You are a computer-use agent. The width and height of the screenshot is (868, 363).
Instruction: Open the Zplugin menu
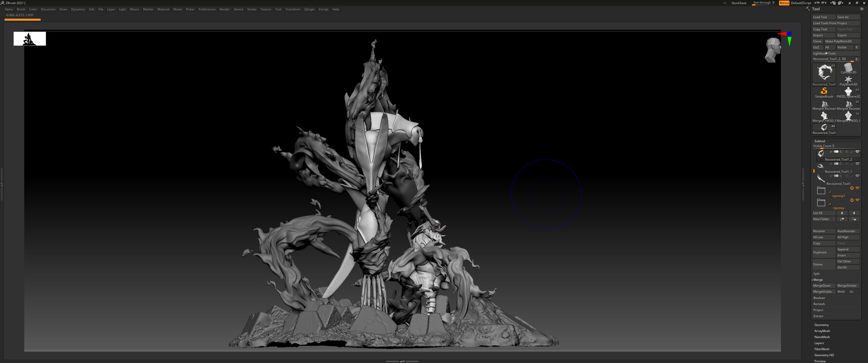309,9
